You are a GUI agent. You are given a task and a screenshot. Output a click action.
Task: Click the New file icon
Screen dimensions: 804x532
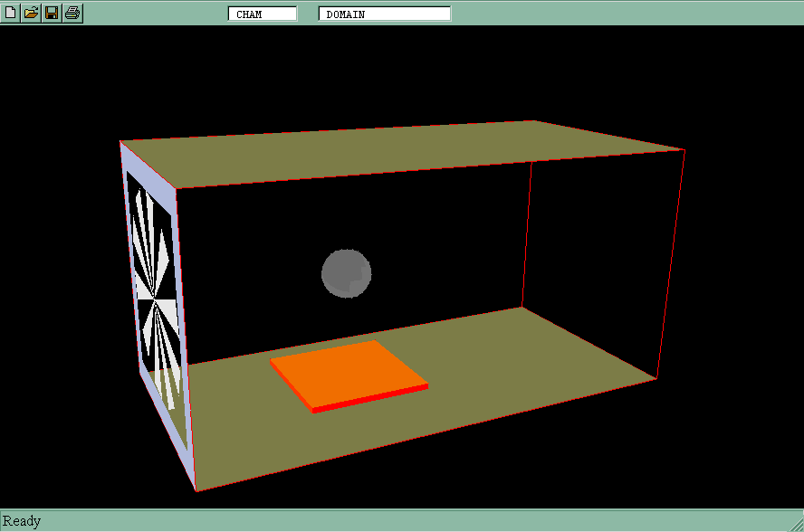(x=10, y=13)
